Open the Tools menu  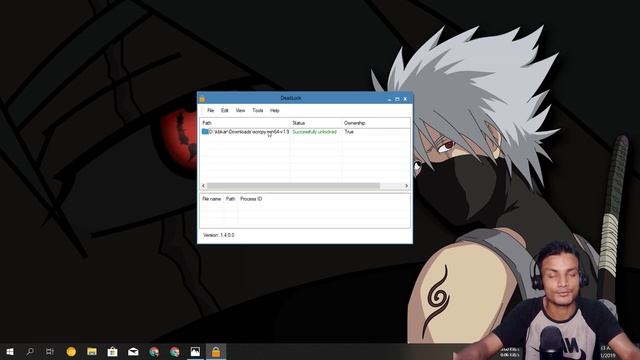pos(258,111)
